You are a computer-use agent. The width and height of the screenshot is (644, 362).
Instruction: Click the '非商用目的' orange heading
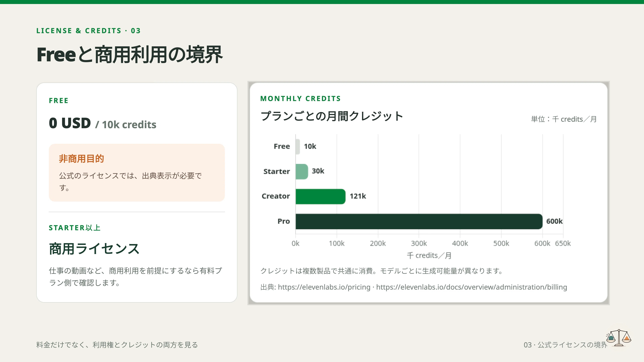click(x=82, y=159)
